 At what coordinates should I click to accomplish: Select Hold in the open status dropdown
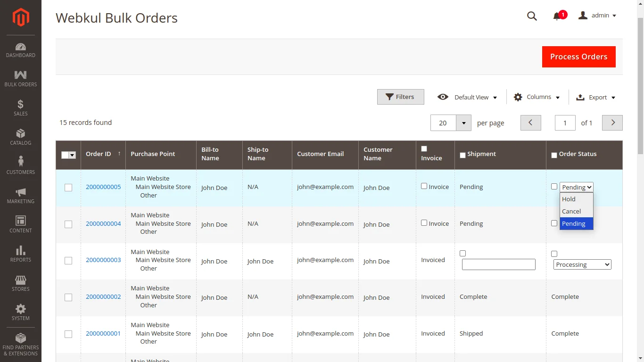tap(569, 199)
